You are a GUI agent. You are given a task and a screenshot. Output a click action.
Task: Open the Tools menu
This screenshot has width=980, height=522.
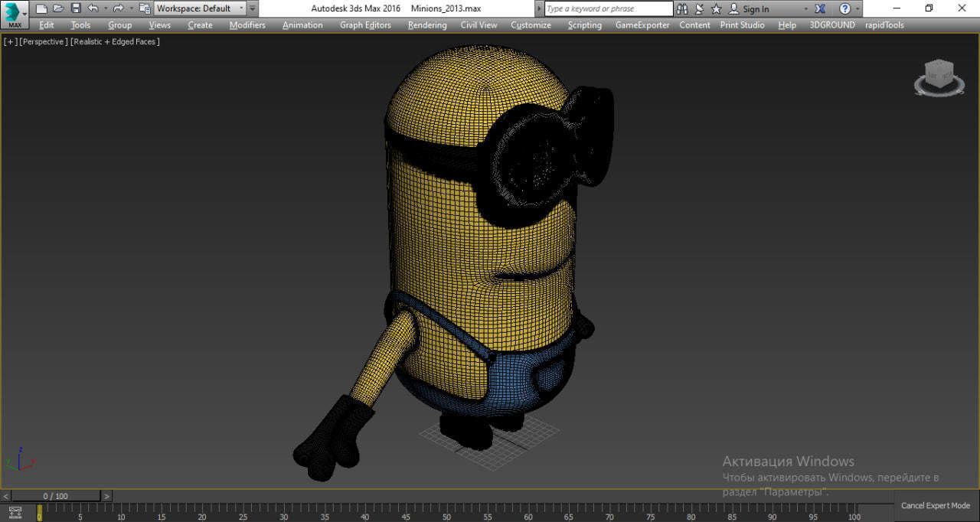(x=80, y=24)
